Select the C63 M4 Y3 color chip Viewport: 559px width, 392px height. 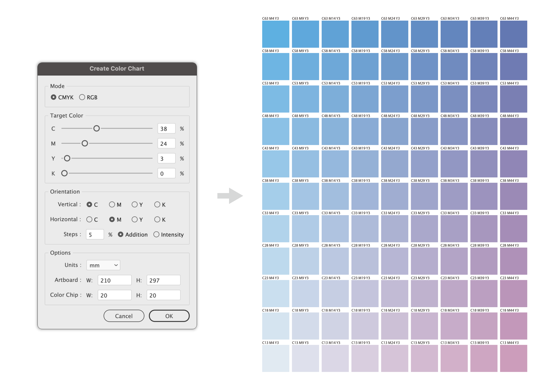click(276, 34)
